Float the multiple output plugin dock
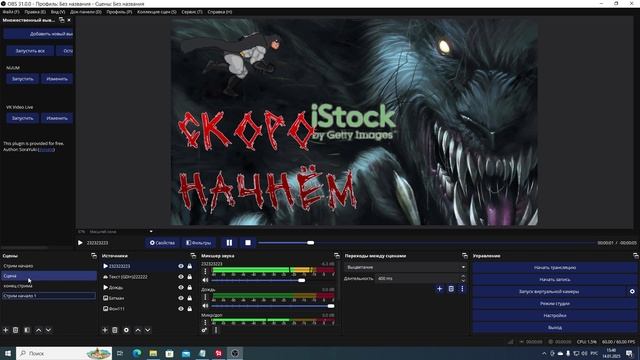 coord(62,20)
